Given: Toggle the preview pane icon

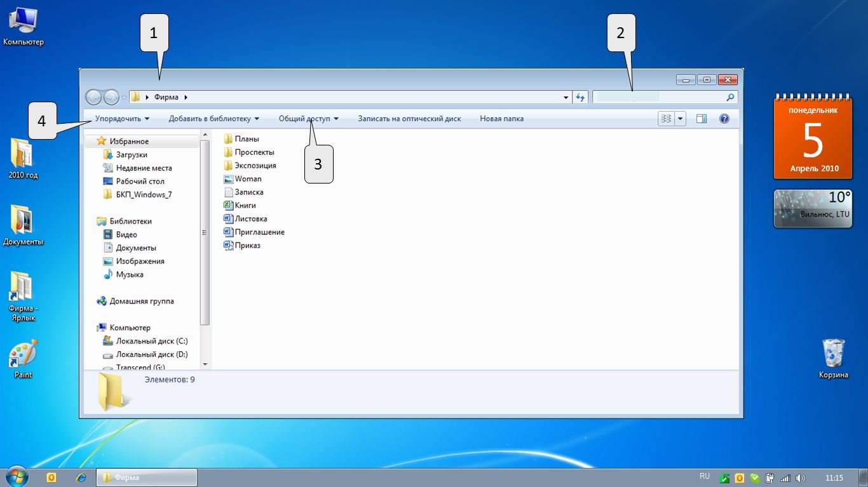Looking at the screenshot, I should tap(702, 119).
